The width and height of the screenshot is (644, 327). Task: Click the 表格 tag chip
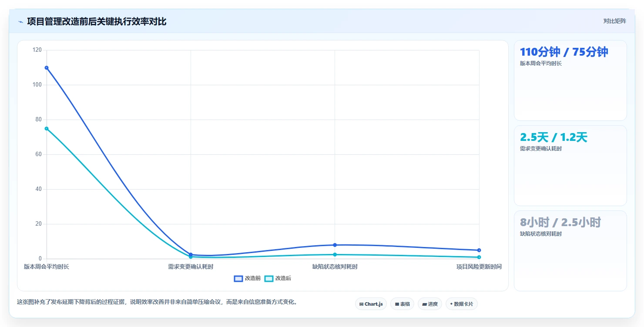pyautogui.click(x=402, y=304)
